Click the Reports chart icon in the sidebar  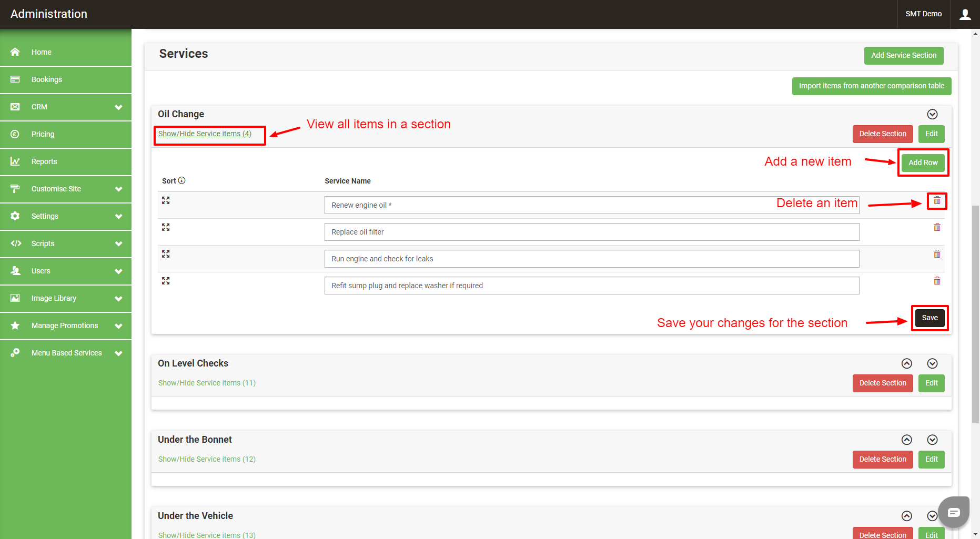point(15,161)
